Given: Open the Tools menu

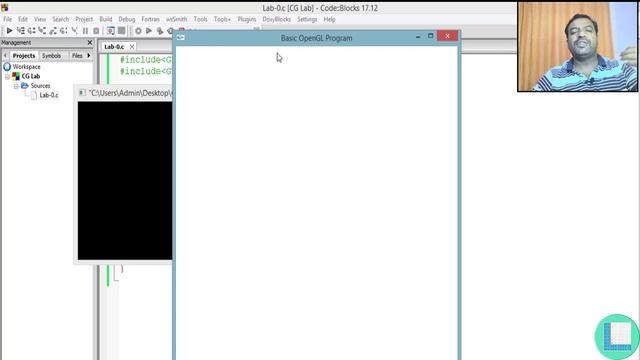Looking at the screenshot, I should pyautogui.click(x=200, y=19).
